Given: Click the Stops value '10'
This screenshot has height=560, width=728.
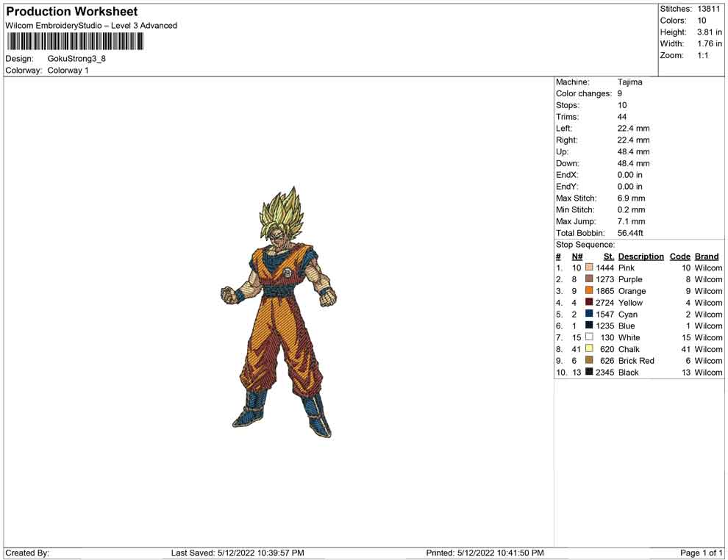Looking at the screenshot, I should (622, 105).
